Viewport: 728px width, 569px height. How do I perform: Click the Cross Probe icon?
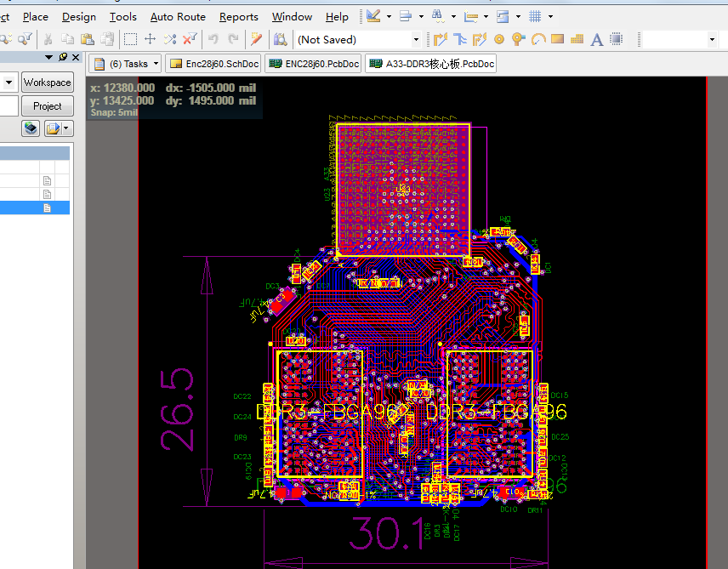tap(256, 39)
